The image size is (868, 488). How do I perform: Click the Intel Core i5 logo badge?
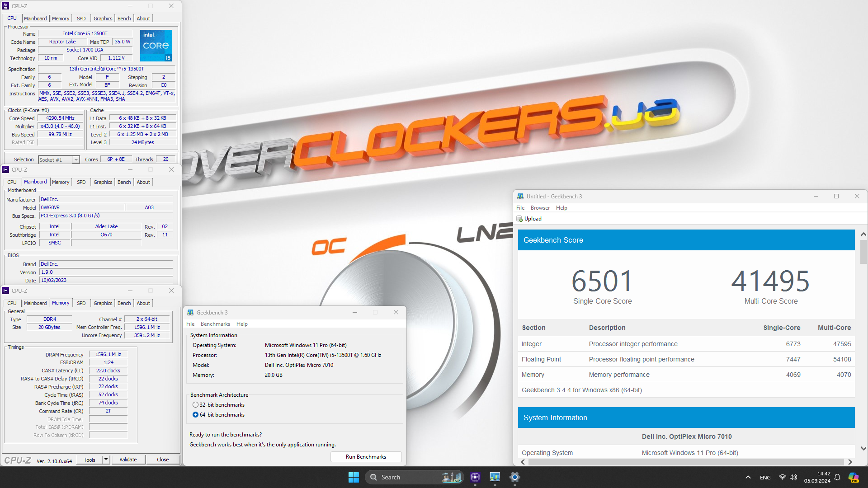pyautogui.click(x=156, y=46)
